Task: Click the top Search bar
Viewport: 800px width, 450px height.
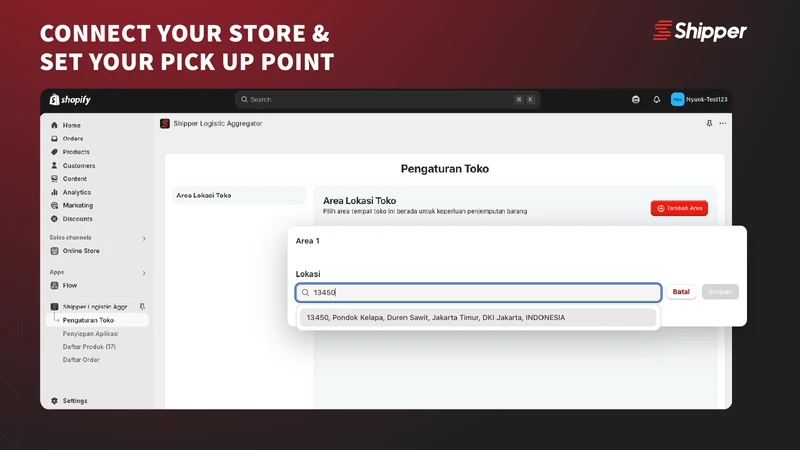Action: 388,99
